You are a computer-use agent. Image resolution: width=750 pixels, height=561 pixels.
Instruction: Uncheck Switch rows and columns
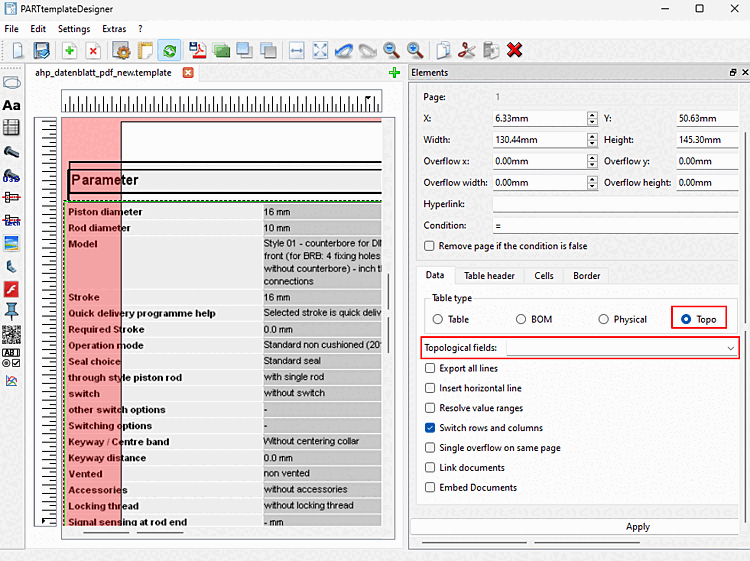click(430, 428)
